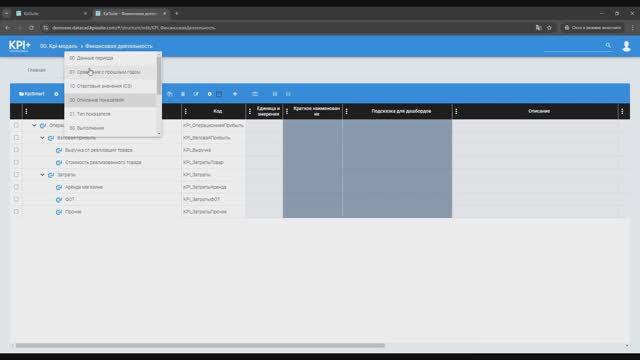Click KPI icon of Прочие row
The width and height of the screenshot is (640, 360).
pos(59,212)
